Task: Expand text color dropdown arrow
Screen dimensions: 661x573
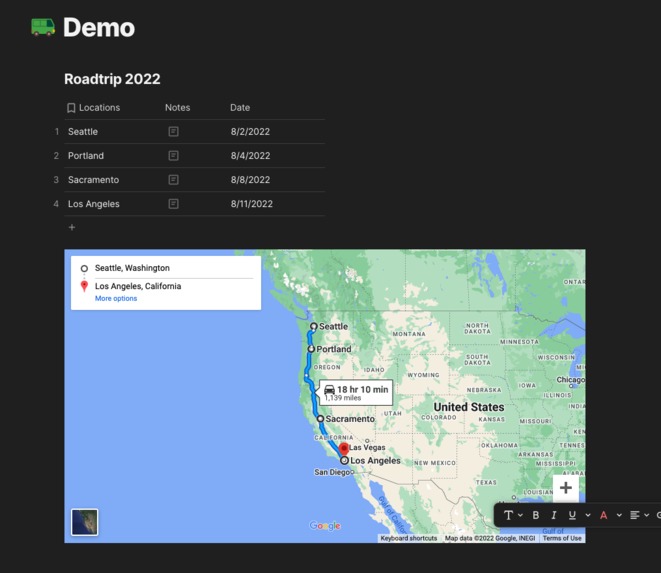Action: tap(619, 515)
